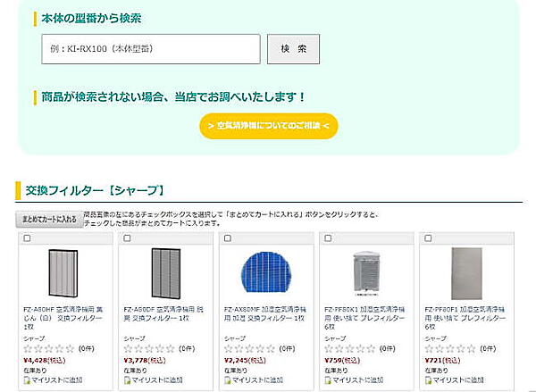Click the star rating under FZ-PF80K1
Screen dimensions: 536x392
tap(350, 348)
